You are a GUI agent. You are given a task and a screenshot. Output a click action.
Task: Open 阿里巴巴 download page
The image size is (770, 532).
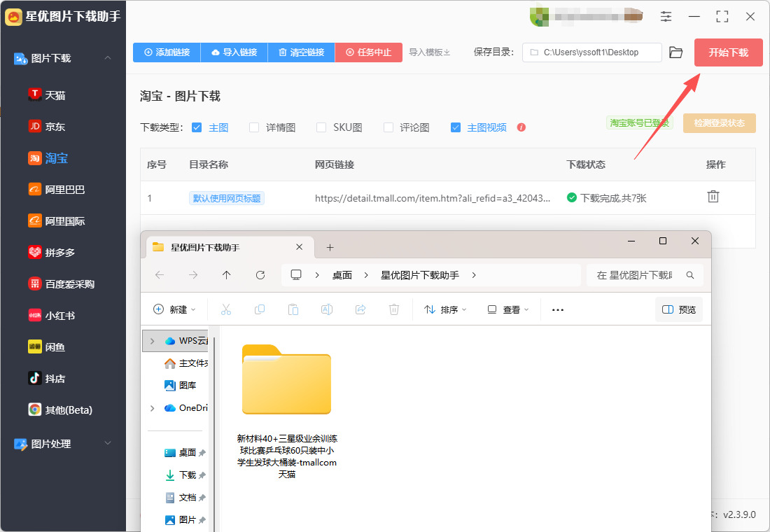pyautogui.click(x=57, y=189)
